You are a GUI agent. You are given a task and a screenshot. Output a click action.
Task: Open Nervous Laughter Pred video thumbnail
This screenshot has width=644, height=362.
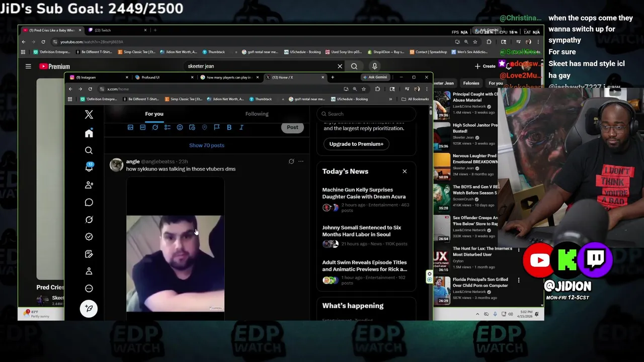pos(442,166)
